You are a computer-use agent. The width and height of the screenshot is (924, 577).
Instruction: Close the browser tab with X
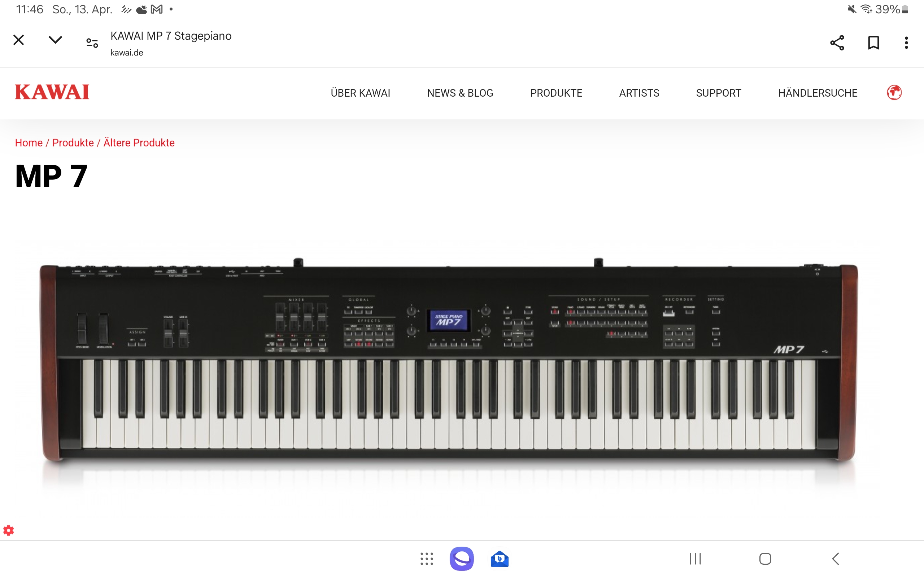[x=18, y=40]
